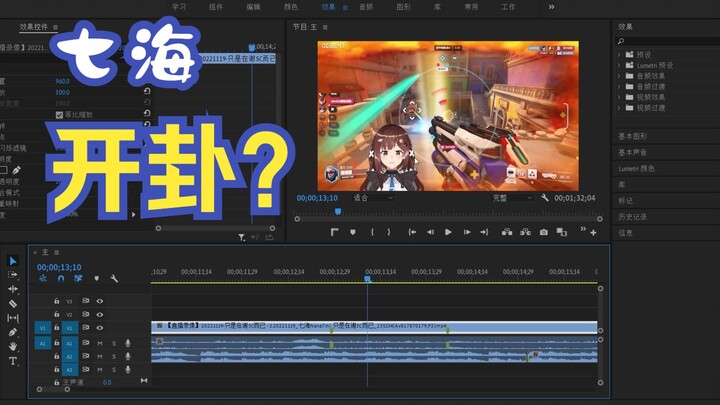
Task: Select the Slip tool
Action: [x=13, y=318]
